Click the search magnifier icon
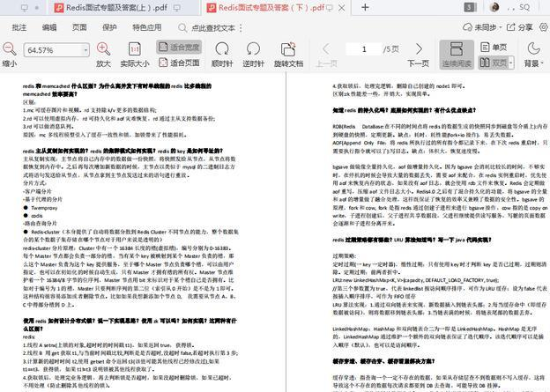The image size is (550, 392). [182, 27]
